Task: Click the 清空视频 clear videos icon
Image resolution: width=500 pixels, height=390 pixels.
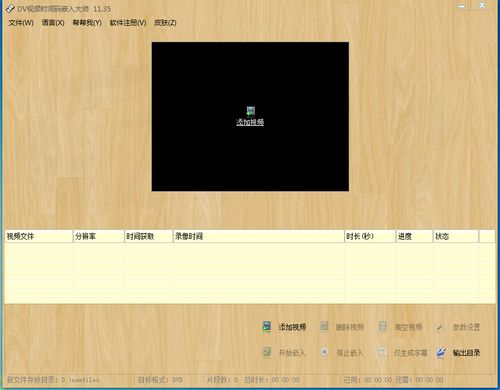Action: (383, 326)
